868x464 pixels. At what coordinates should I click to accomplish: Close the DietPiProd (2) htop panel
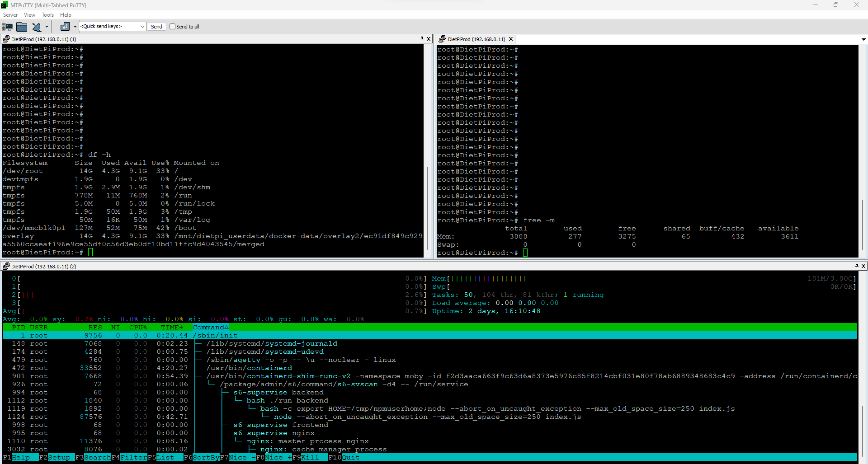click(863, 266)
